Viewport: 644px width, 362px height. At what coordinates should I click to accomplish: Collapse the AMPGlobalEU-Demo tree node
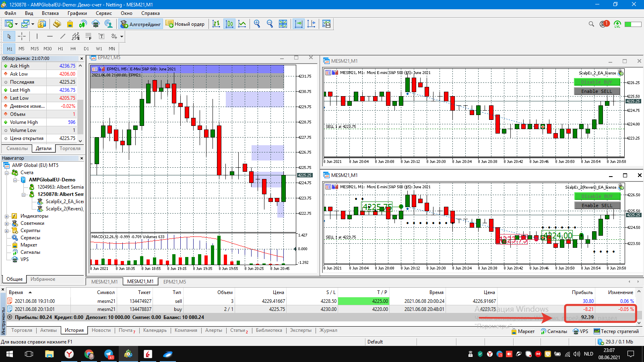tap(15, 180)
